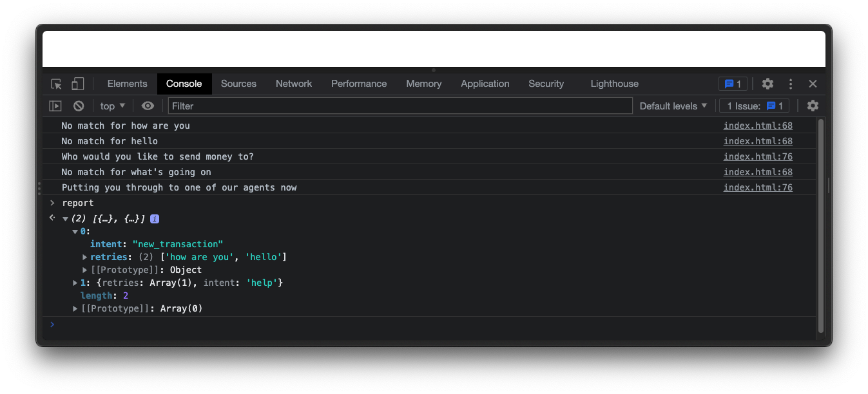Collapse the 0: object entry
Viewport: 868px width, 394px height.
coord(75,232)
